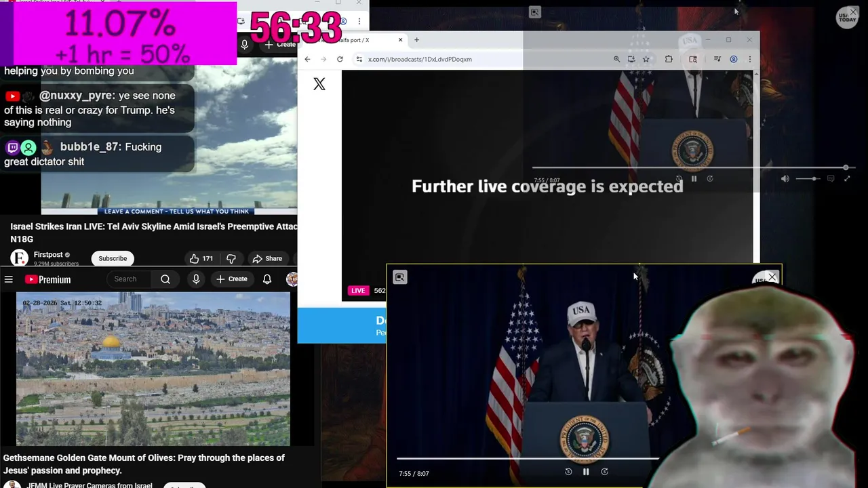
Task: Rewind the picture-in-picture video
Action: [x=568, y=472]
